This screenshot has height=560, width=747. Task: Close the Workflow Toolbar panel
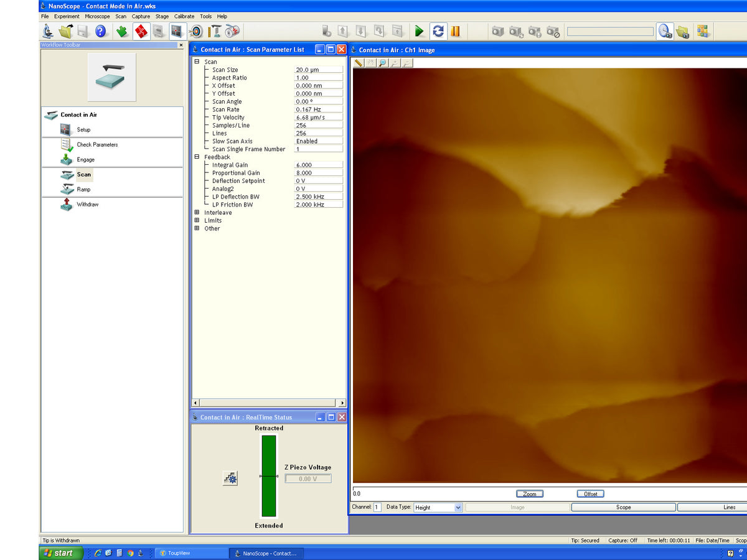(181, 45)
